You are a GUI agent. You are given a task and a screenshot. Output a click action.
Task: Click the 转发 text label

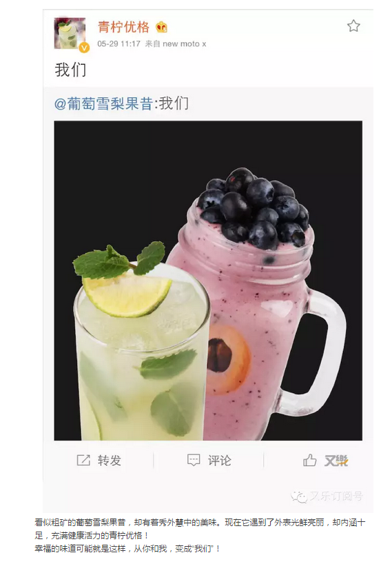click(110, 461)
